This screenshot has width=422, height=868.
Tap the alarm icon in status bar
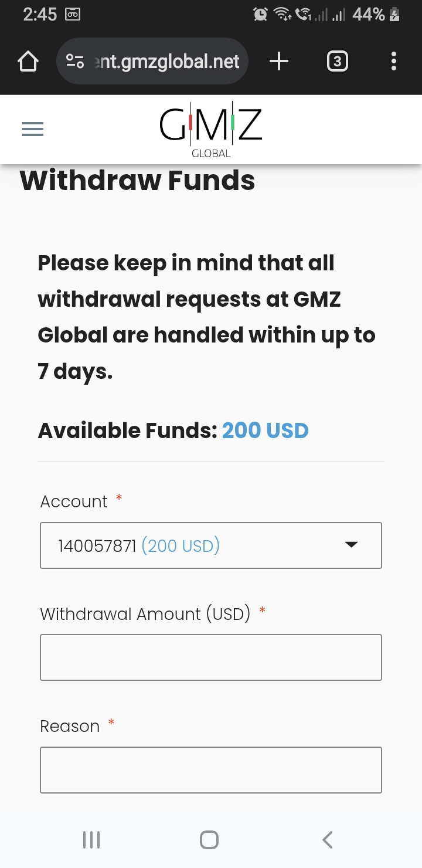point(260,15)
